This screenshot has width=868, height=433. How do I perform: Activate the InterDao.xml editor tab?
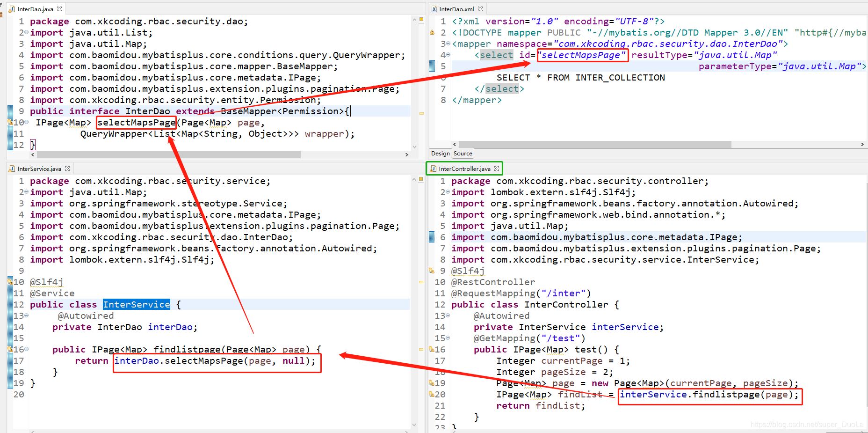pos(456,9)
